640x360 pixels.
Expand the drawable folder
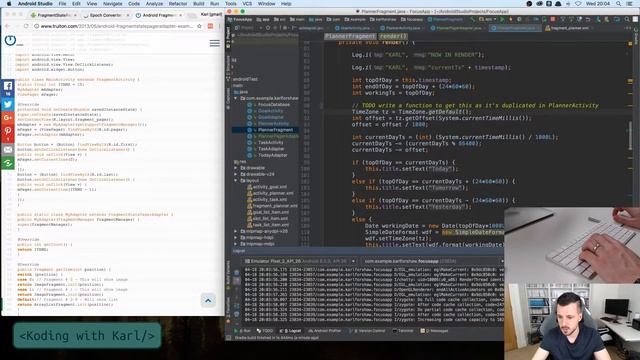(236, 168)
